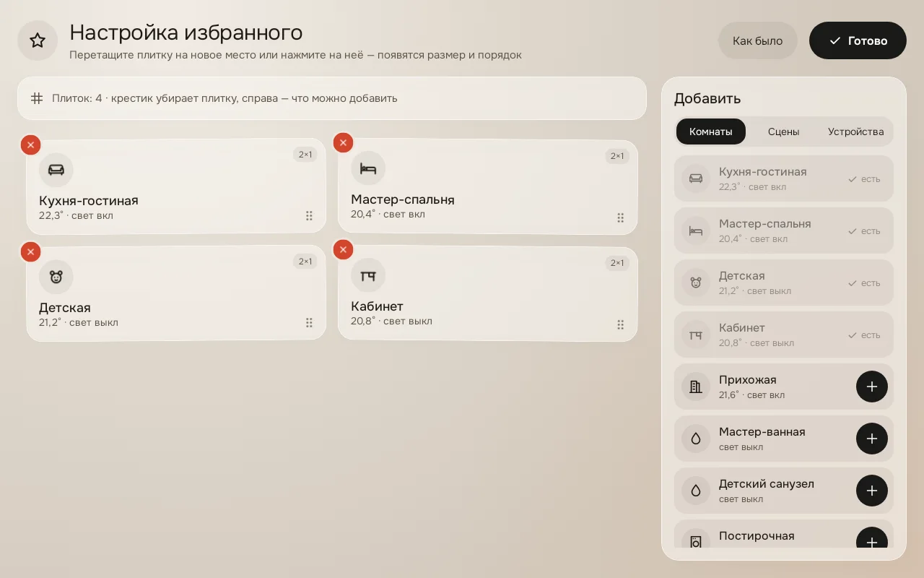Click the drag handle on Детская tile

(x=309, y=323)
